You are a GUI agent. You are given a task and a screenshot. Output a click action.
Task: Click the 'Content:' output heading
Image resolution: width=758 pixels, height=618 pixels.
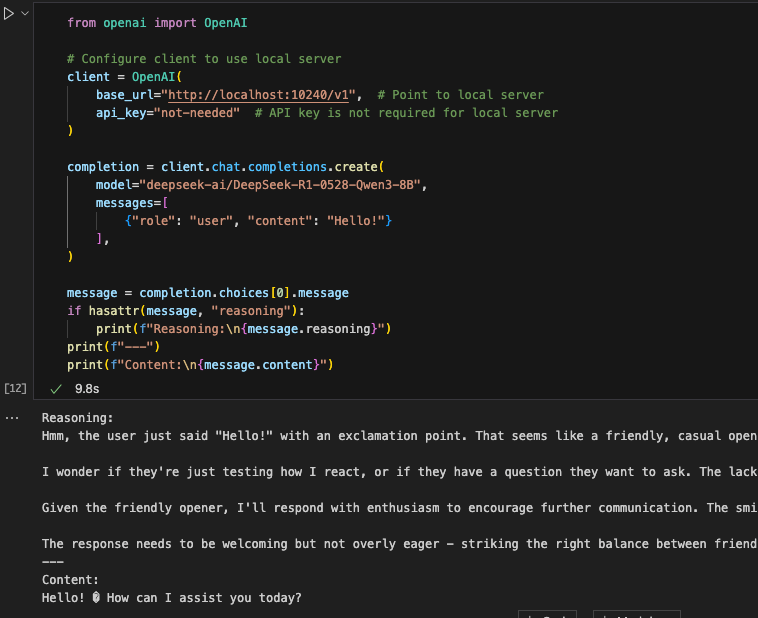pyautogui.click(x=70, y=580)
